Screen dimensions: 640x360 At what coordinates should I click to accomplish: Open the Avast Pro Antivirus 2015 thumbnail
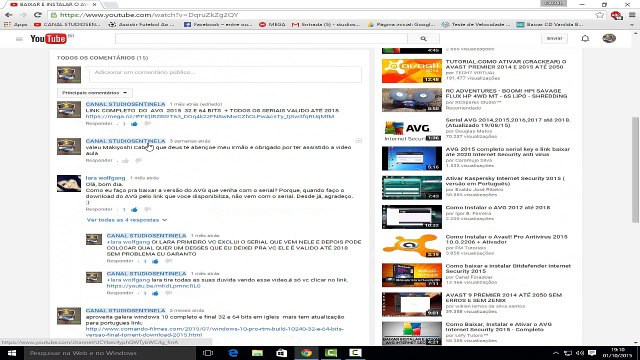[411, 246]
